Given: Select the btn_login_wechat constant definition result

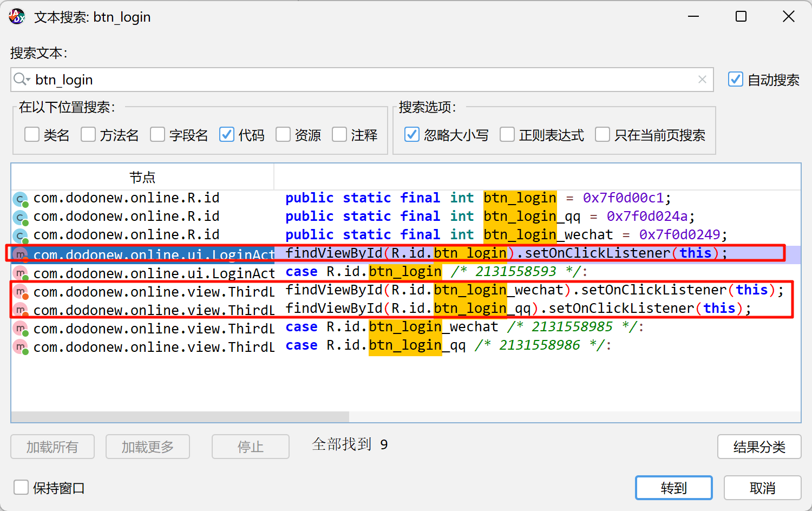Looking at the screenshot, I should coord(379,235).
